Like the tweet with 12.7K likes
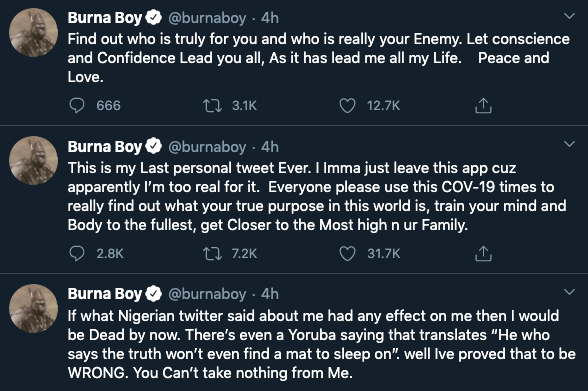Viewport: 588px width, 391px height. (347, 106)
